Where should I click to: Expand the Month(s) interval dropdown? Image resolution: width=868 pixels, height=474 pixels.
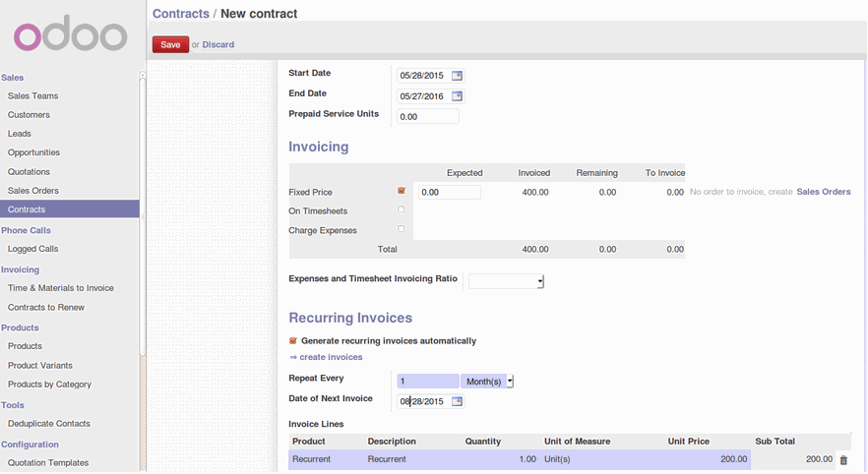coord(488,381)
